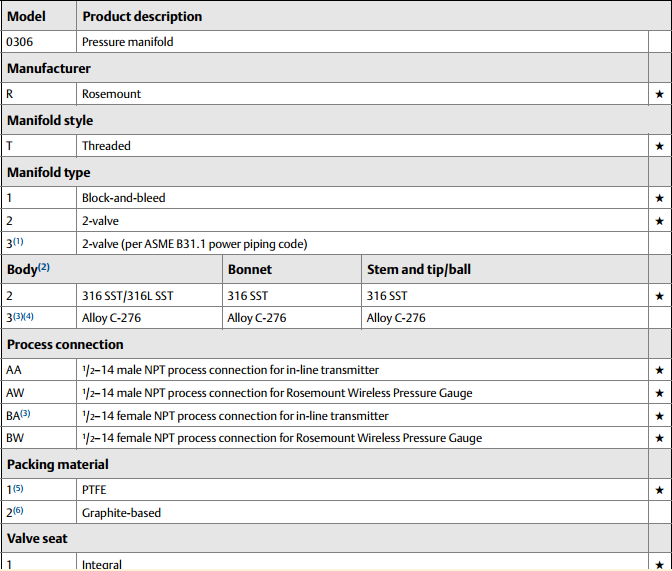Select the star in the Block-and-bleed row

(659, 198)
